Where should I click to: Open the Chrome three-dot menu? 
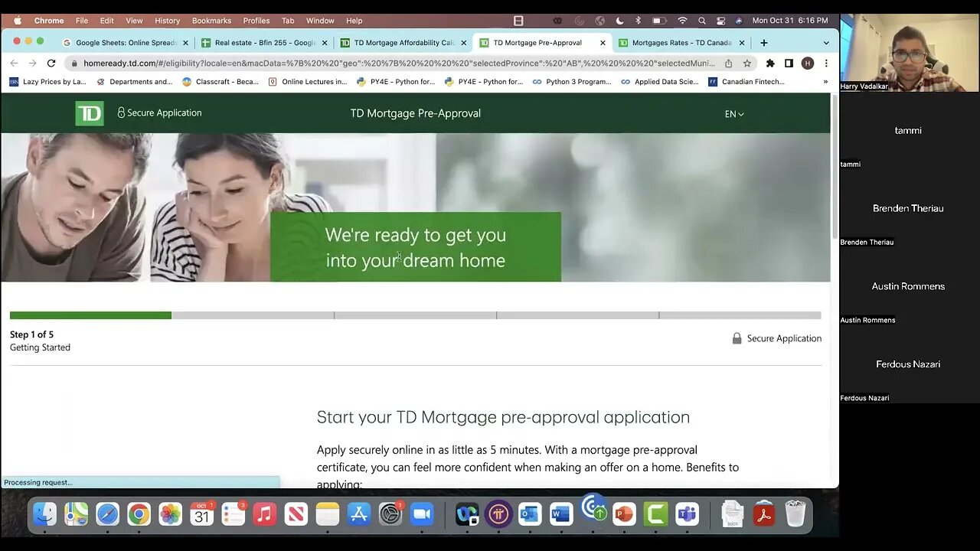pos(825,64)
